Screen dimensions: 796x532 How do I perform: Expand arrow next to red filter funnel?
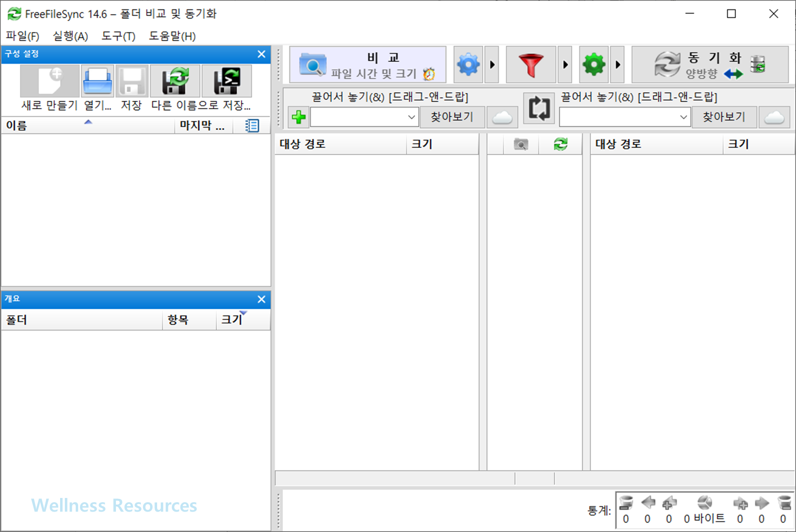point(565,65)
